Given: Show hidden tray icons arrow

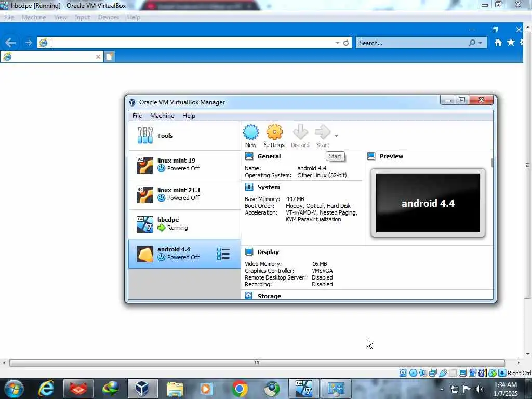Looking at the screenshot, I should (442, 389).
